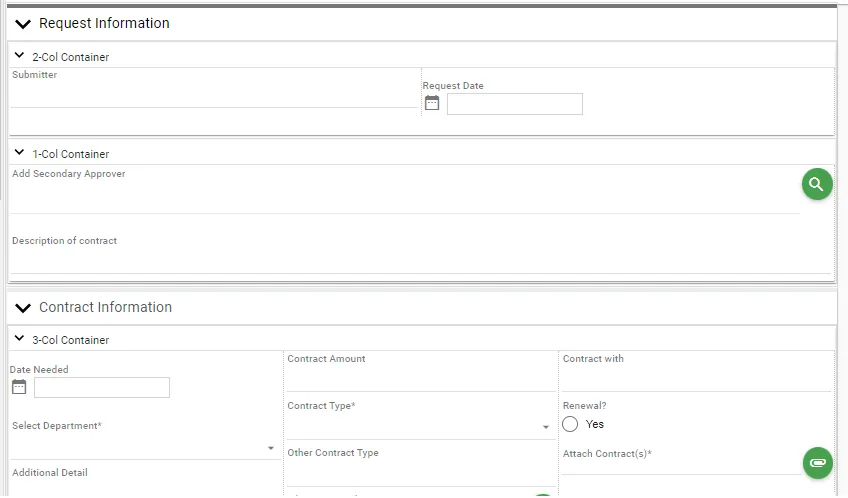Collapse the 2-Col Container
This screenshot has height=498, width=848.
[x=19, y=56]
